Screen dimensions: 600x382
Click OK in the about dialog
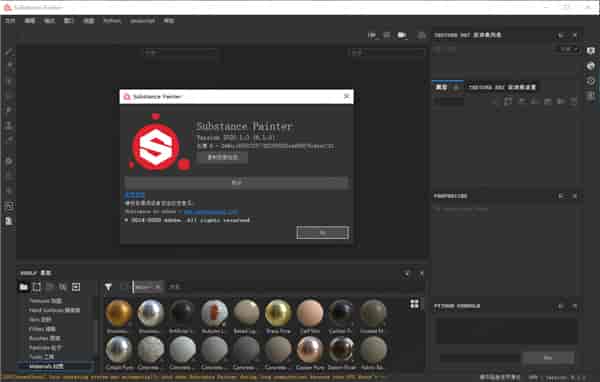[322, 233]
